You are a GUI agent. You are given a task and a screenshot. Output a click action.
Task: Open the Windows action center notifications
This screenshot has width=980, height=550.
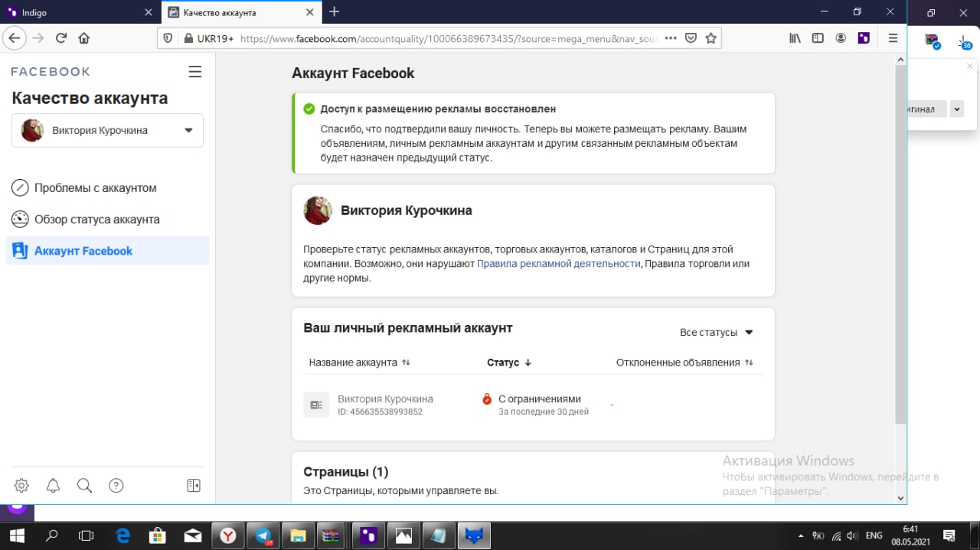click(949, 535)
